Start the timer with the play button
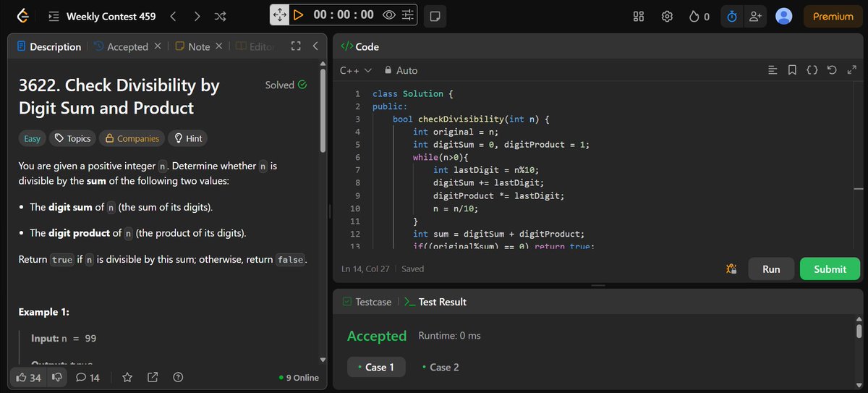The width and height of the screenshot is (868, 393). [x=298, y=14]
